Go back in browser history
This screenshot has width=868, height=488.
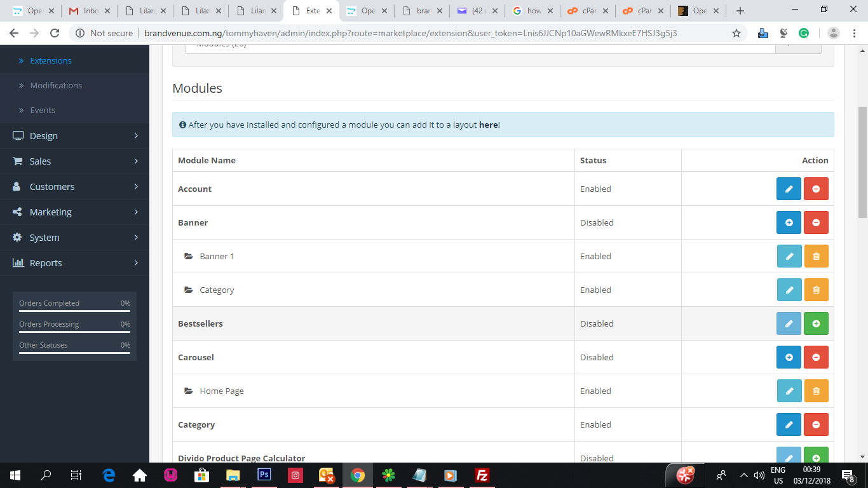[x=14, y=33]
